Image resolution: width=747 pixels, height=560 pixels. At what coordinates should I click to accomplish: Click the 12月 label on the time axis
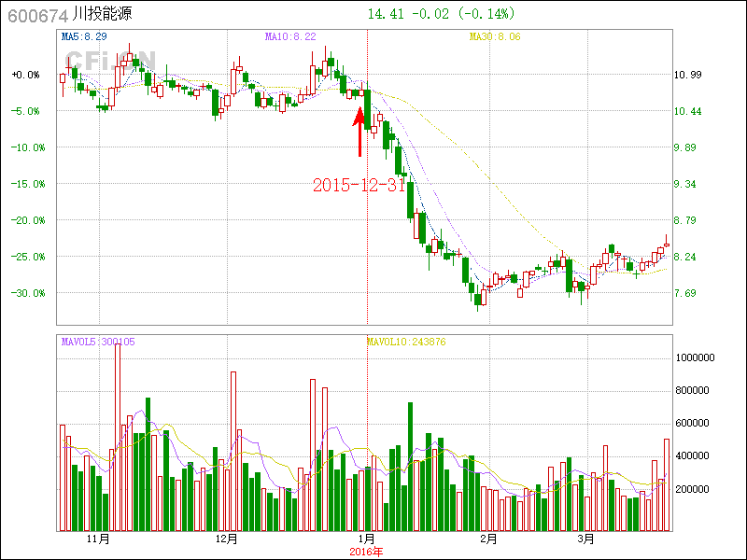coord(226,539)
